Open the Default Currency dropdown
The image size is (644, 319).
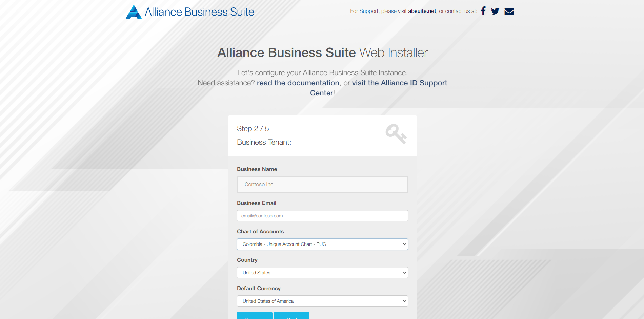coord(322,301)
